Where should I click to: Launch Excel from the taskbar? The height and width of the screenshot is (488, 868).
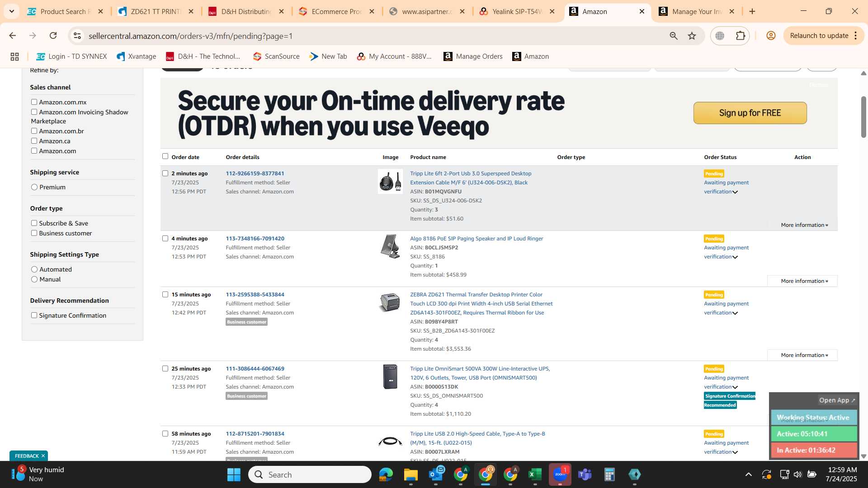(535, 474)
